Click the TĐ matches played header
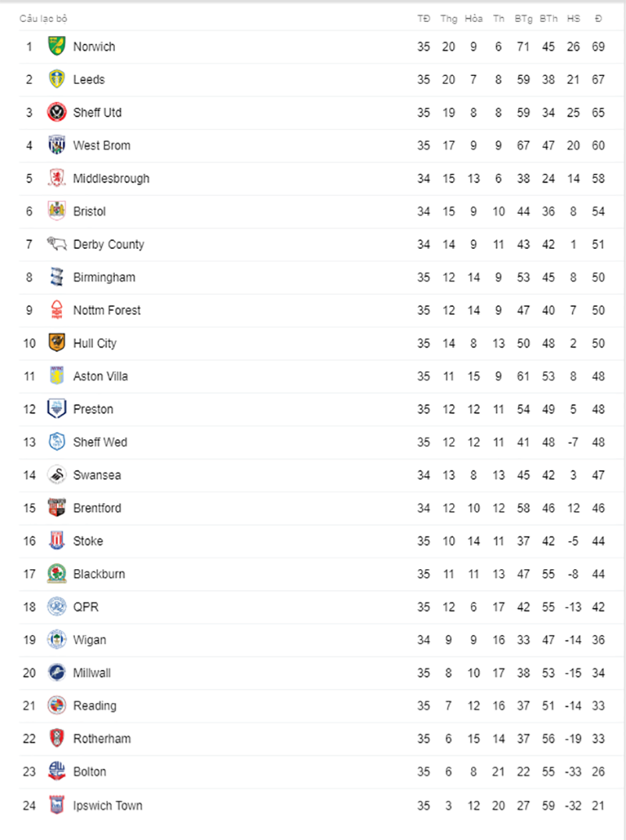The height and width of the screenshot is (840, 626). (x=423, y=19)
